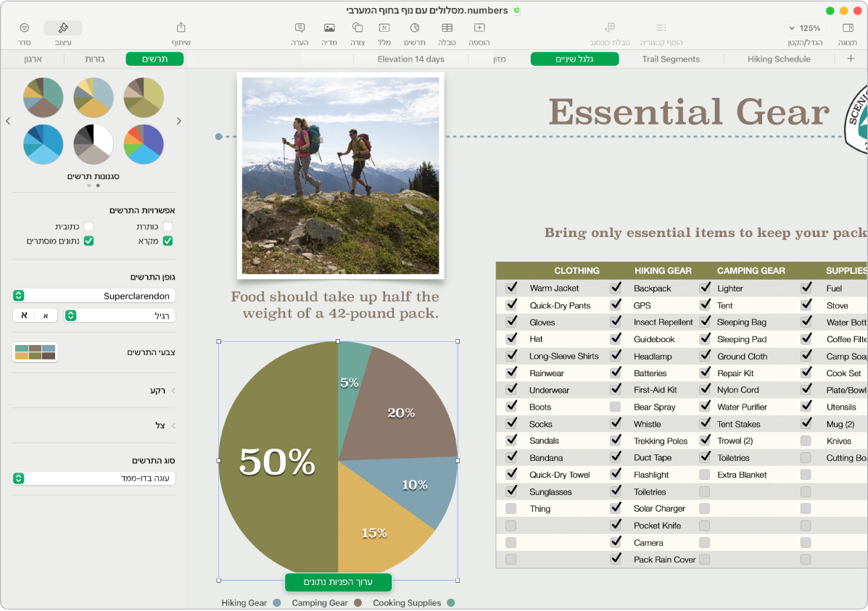Viewport: 868px width, 611px height.
Task: Select the Trekking Poles cell
Action: click(661, 441)
